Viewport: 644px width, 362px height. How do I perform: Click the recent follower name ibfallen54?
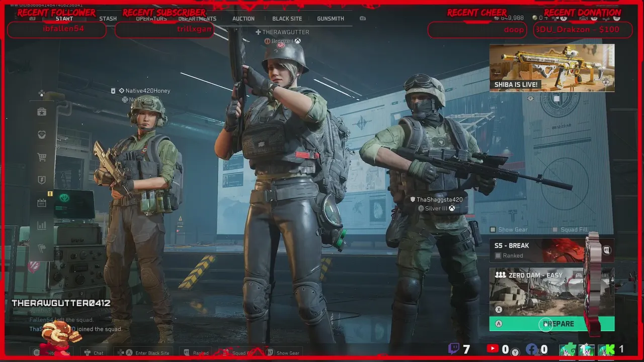63,29
